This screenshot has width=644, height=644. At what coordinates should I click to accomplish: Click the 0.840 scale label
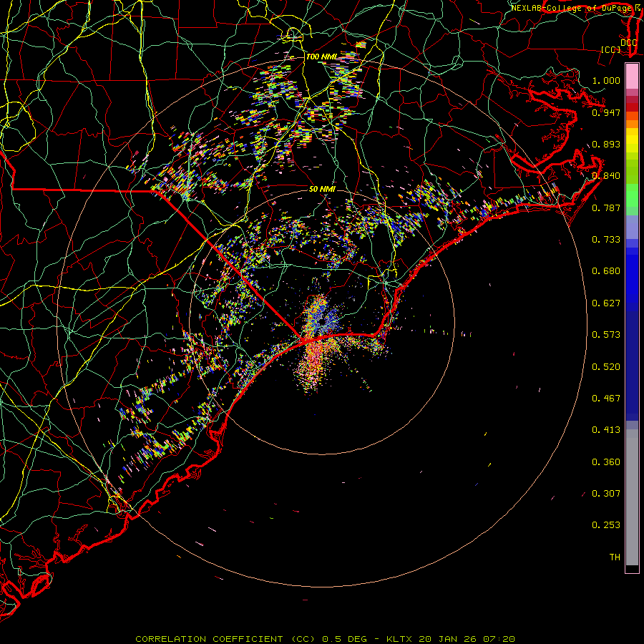tap(606, 176)
